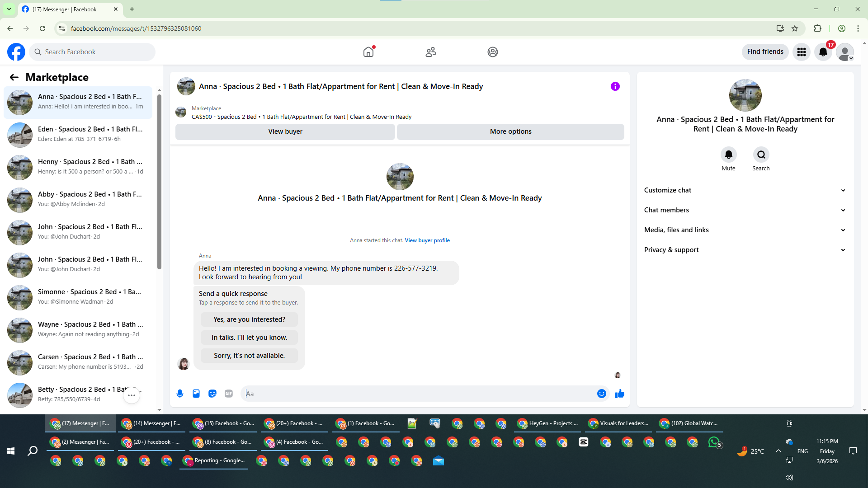Open the emoji picker in message box
Viewport: 868px width, 488px height.
pyautogui.click(x=601, y=394)
